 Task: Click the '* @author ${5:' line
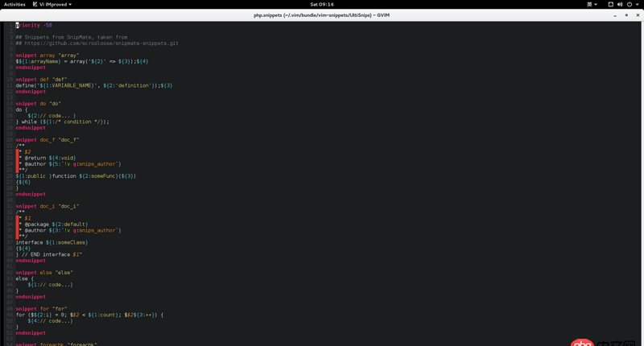pyautogui.click(x=70, y=164)
